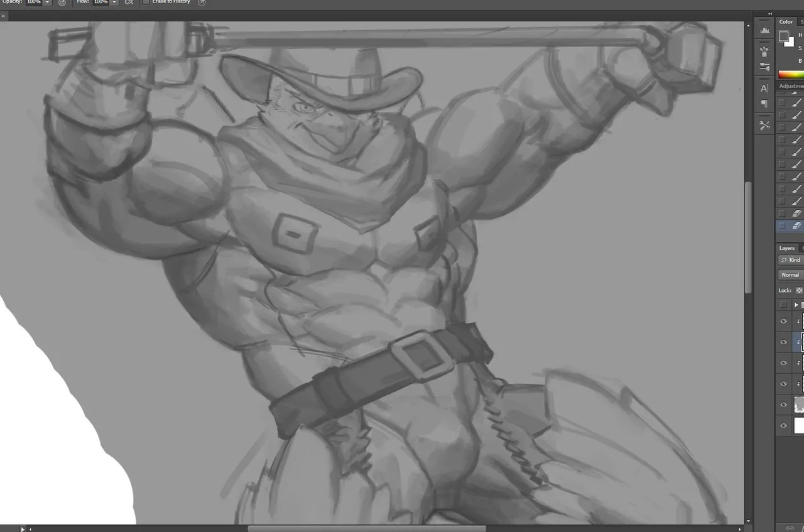Click lock transparent pixels icon

click(x=799, y=291)
